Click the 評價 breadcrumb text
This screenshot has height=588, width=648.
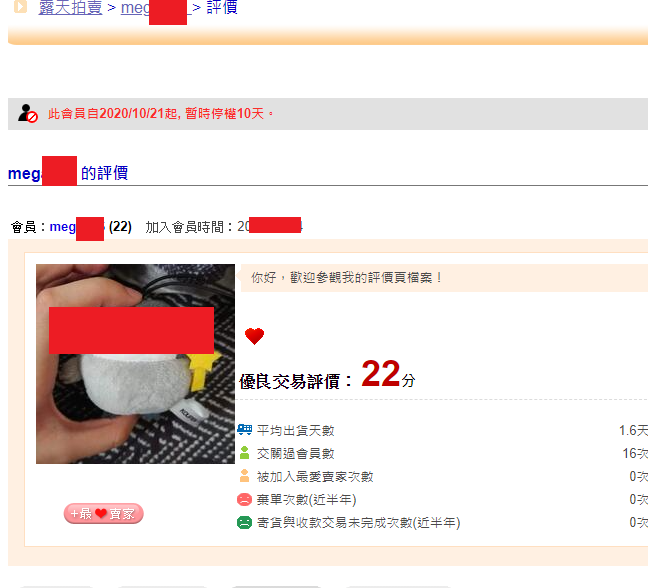coord(222,7)
